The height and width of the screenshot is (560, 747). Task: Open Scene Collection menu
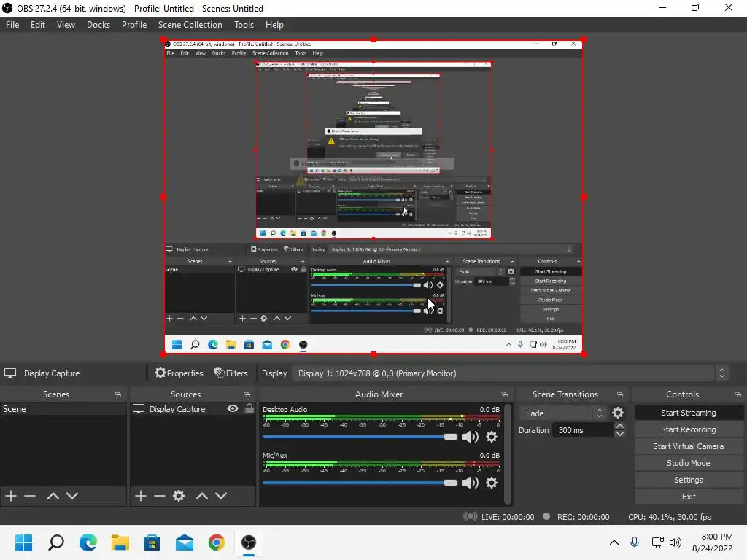point(190,25)
